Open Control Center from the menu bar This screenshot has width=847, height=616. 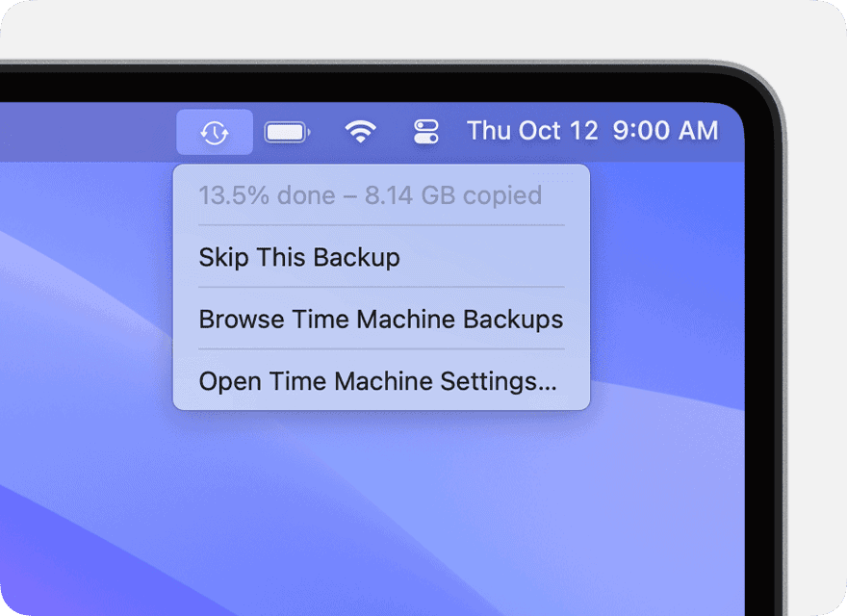click(x=425, y=132)
